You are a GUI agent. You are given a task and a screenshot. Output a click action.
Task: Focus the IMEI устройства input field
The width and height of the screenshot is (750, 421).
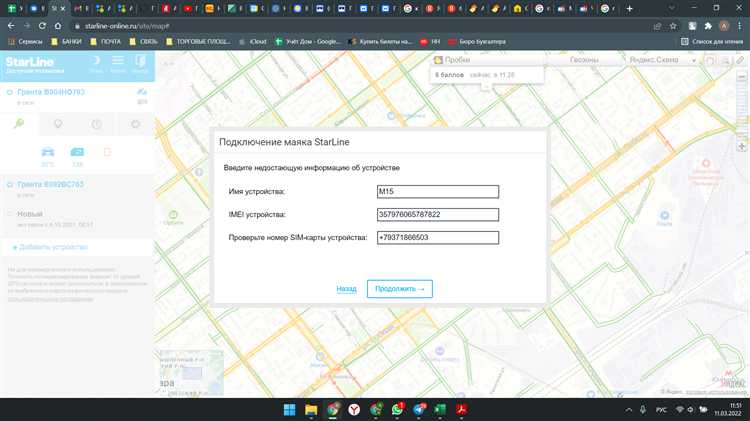click(438, 214)
